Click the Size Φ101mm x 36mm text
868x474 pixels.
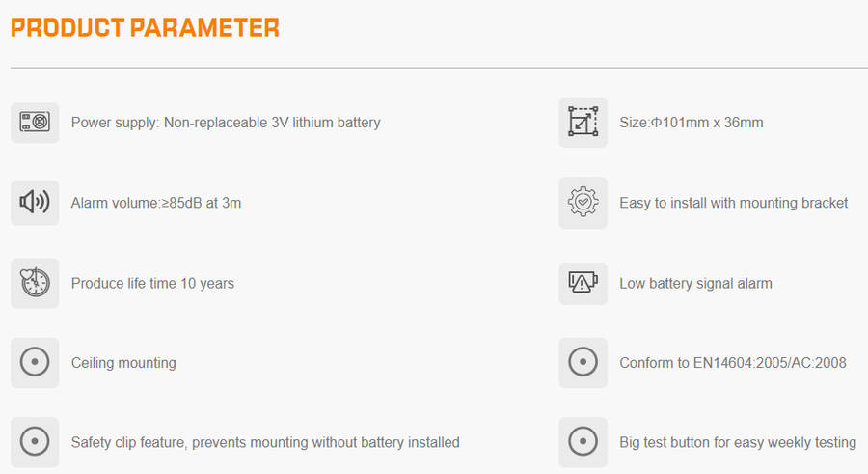pos(692,123)
